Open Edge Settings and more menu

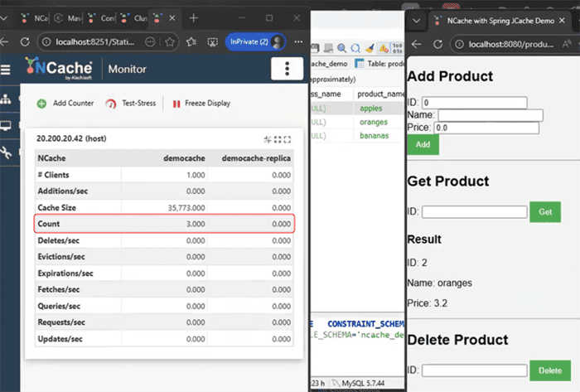[x=298, y=41]
